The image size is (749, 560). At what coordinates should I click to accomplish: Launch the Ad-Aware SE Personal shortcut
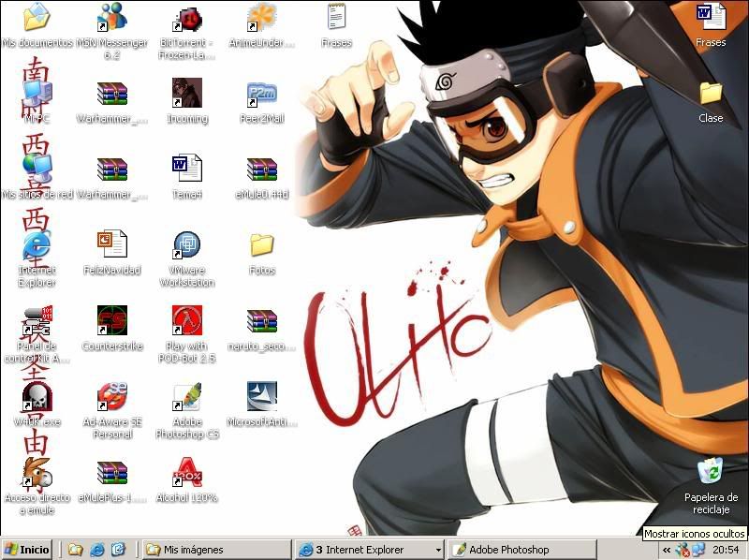point(111,396)
